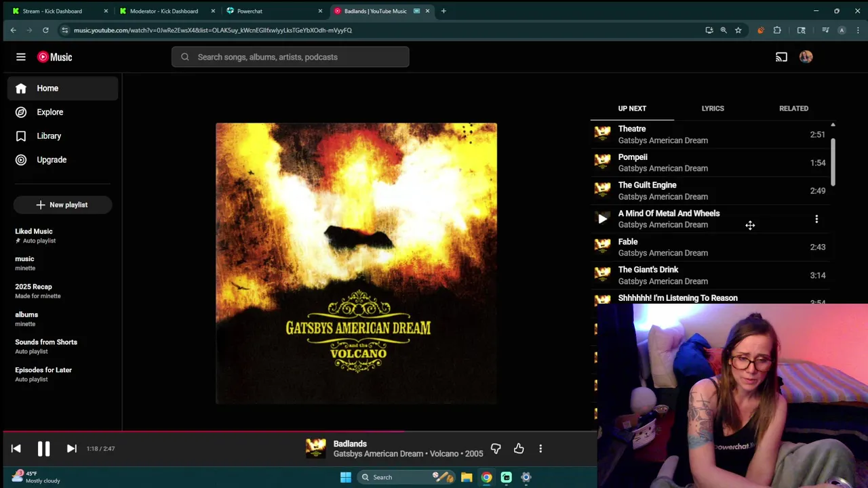Play A Mind Of Metal And Wheels
Image resolution: width=868 pixels, height=488 pixels.
(602, 219)
